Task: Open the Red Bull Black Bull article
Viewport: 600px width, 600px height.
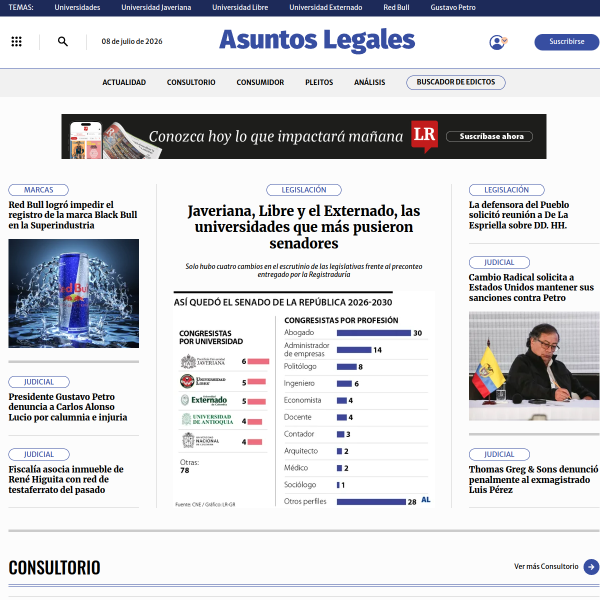Action: 73,215
